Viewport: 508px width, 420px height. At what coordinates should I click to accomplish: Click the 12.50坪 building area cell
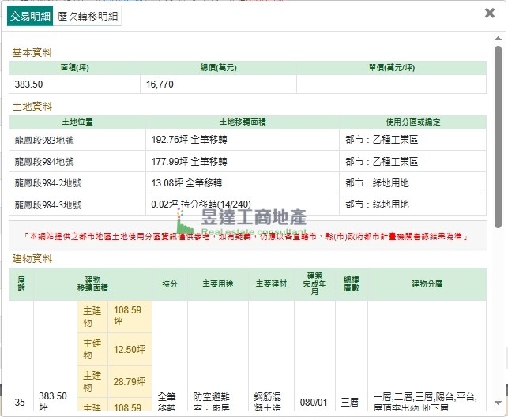click(x=130, y=349)
